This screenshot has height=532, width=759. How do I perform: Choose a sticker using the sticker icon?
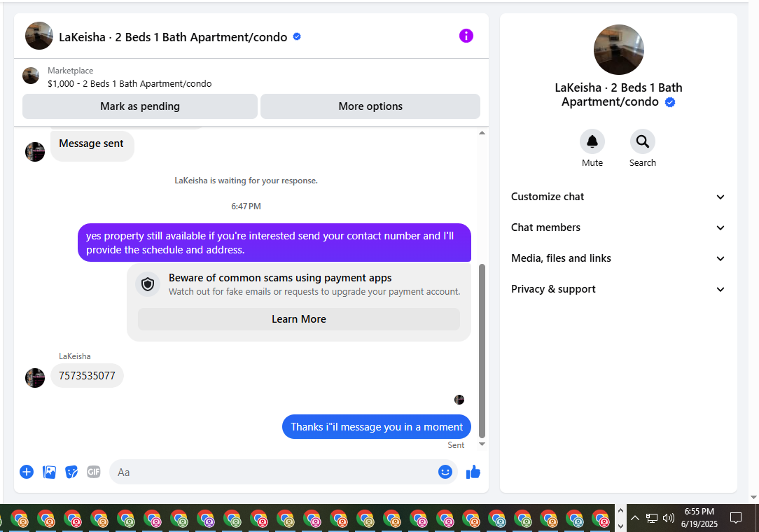click(x=71, y=472)
